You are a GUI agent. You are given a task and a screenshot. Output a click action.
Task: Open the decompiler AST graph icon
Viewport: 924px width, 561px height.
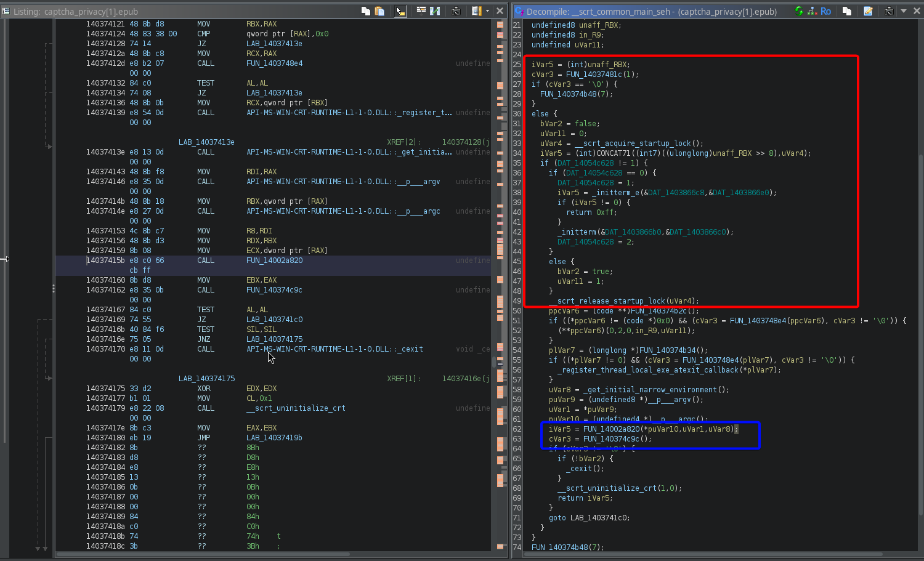click(x=813, y=11)
